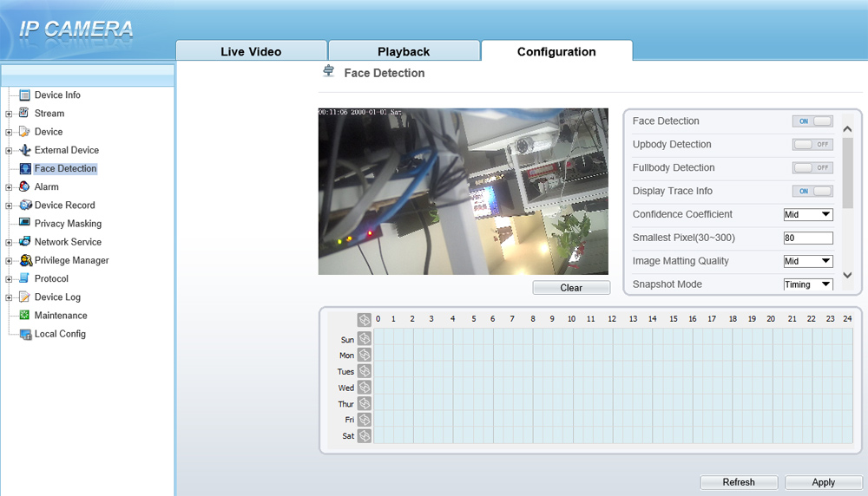Image resolution: width=868 pixels, height=496 pixels.
Task: Toggle the Display Trace Info switch
Action: (812, 191)
